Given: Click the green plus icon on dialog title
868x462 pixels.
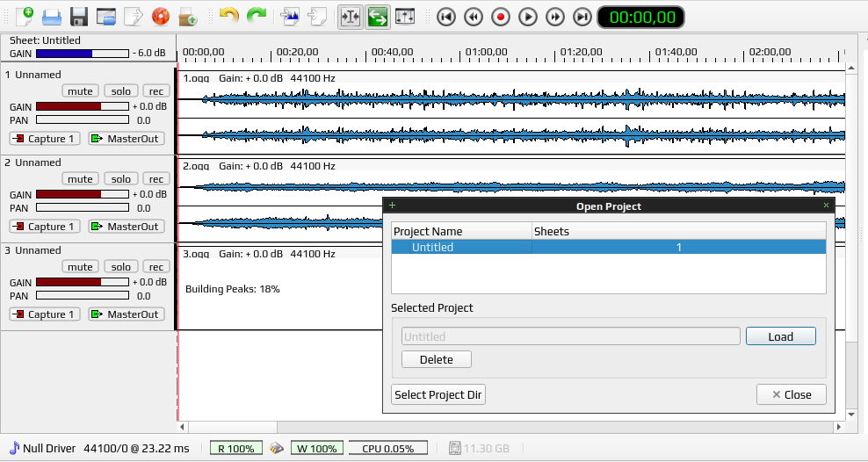Looking at the screenshot, I should point(393,206).
